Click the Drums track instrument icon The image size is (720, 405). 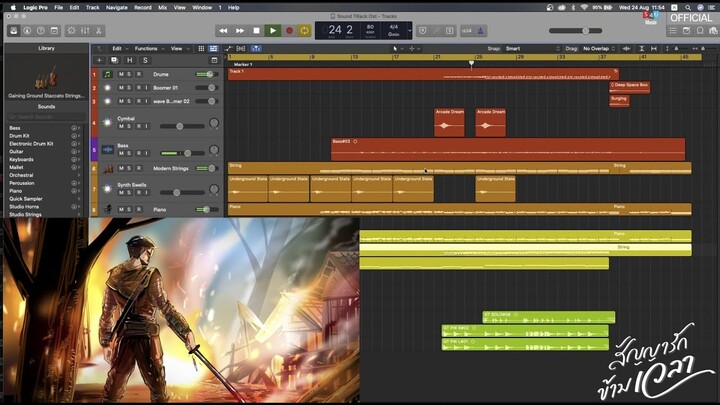(x=107, y=74)
